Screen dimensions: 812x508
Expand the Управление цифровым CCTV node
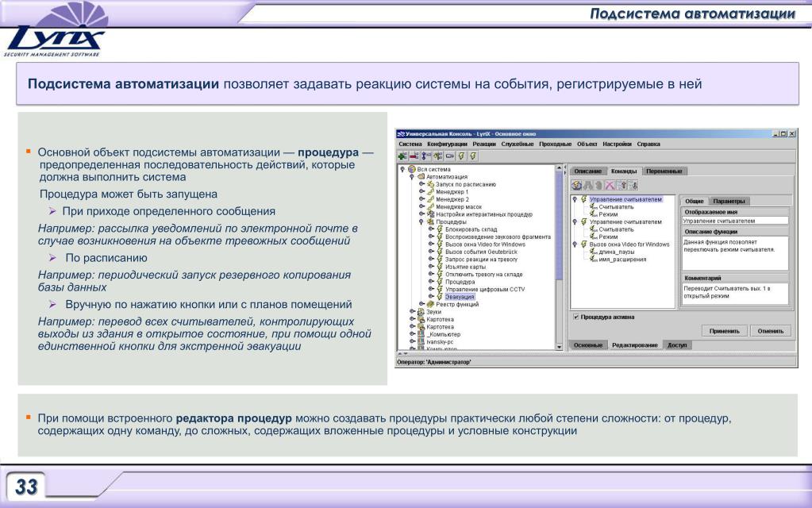[431, 289]
